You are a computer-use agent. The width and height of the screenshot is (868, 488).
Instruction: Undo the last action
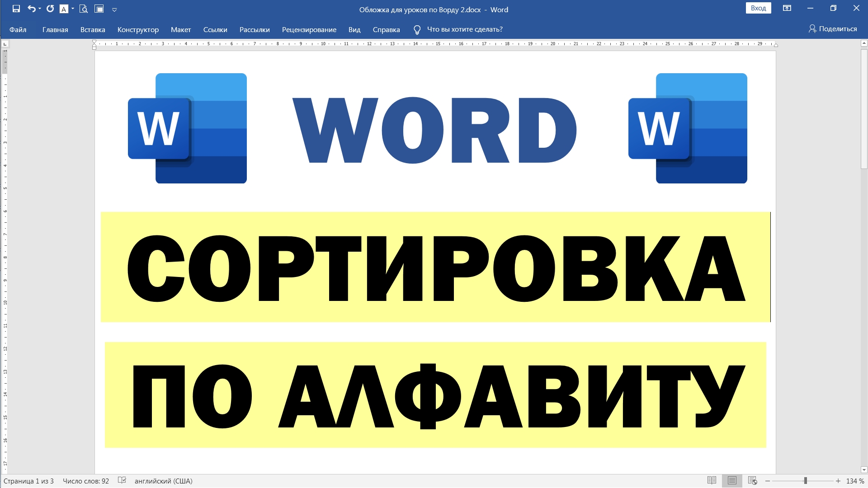(x=31, y=9)
